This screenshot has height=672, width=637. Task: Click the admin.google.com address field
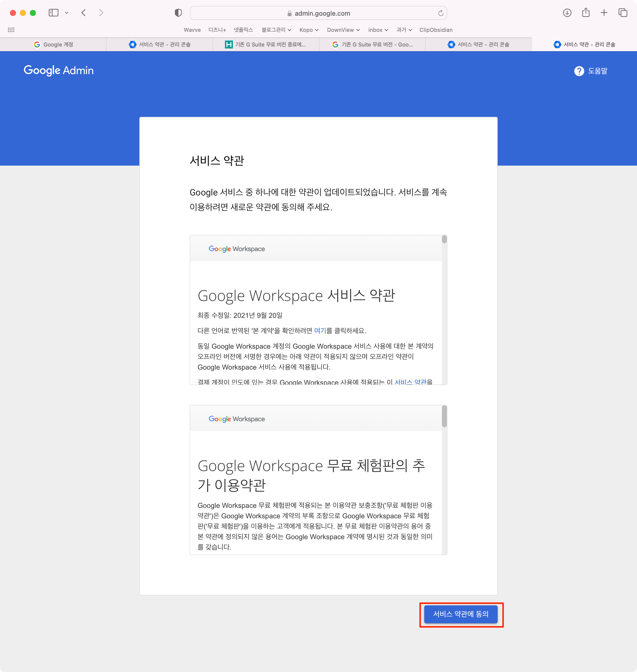click(318, 13)
